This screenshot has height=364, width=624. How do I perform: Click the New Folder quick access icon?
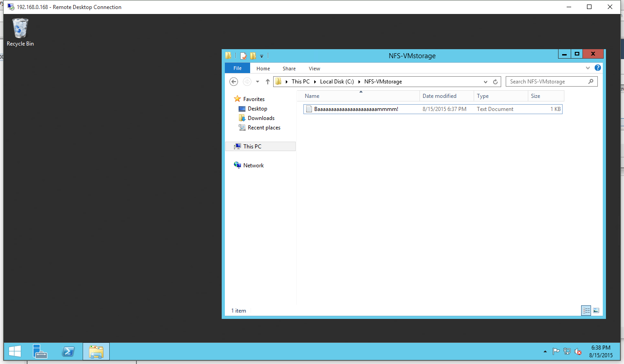(x=253, y=56)
